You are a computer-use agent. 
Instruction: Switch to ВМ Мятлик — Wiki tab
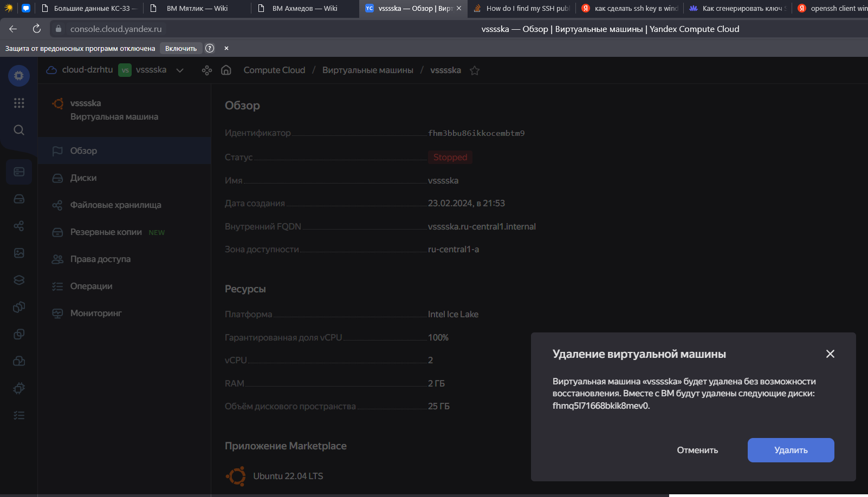tap(197, 8)
